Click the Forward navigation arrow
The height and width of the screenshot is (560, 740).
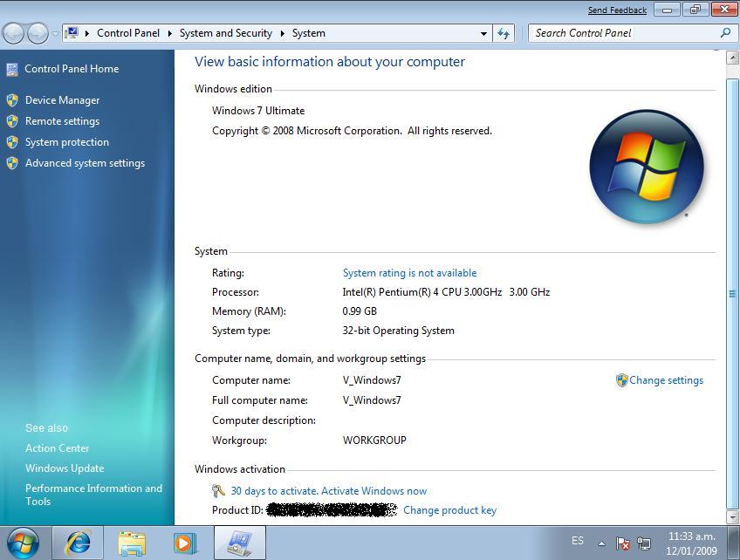coord(38,33)
